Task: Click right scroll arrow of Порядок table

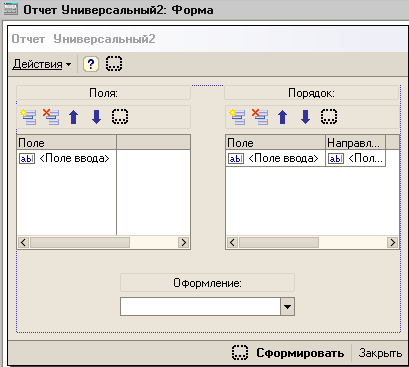Action: tap(392, 242)
